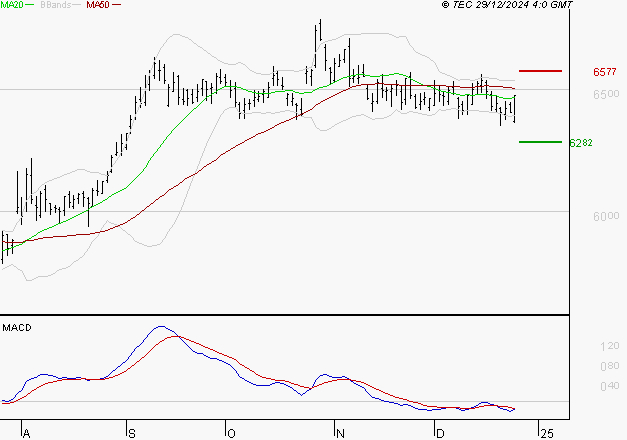Click the 120 MACD axis value
Screen dimensions: 627x440
coord(610,346)
